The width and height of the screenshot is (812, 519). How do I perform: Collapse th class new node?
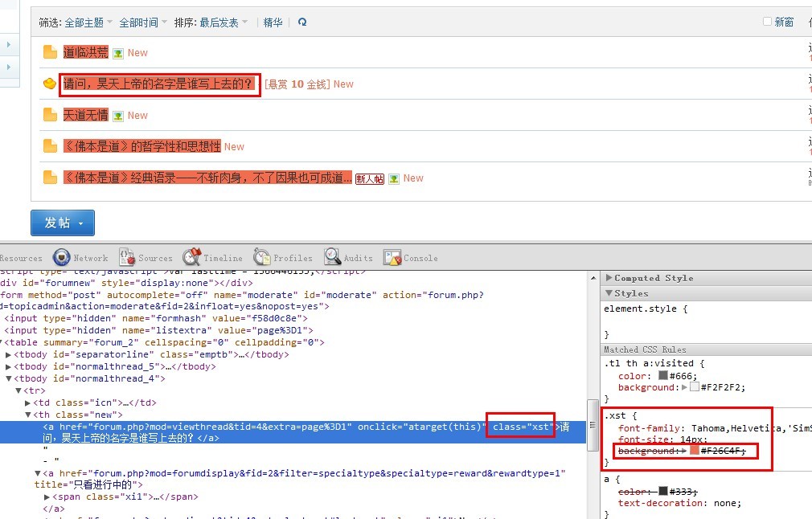pyautogui.click(x=27, y=415)
